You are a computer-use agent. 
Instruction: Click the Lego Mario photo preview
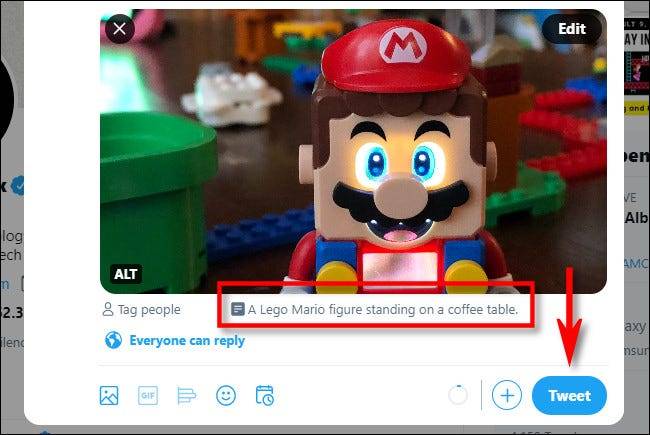pos(353,150)
